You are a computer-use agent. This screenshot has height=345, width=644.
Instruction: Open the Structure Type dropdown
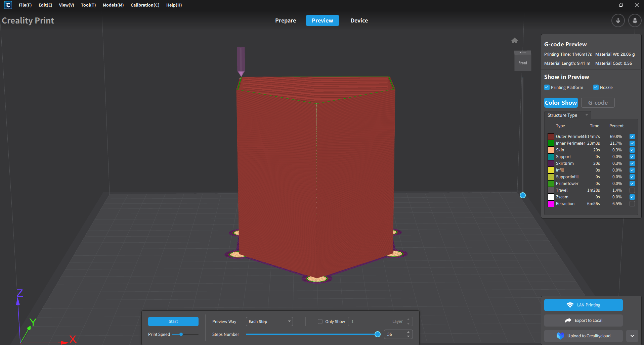tap(567, 115)
